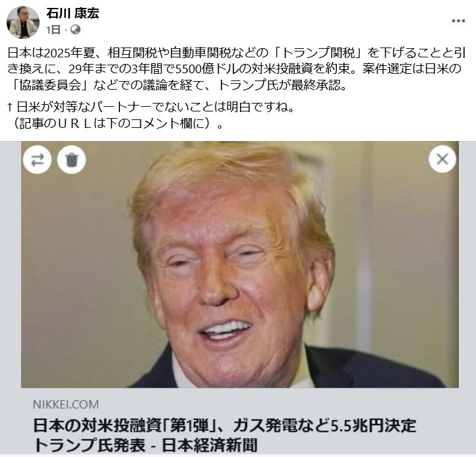Open the author's profile picture

click(x=23, y=22)
